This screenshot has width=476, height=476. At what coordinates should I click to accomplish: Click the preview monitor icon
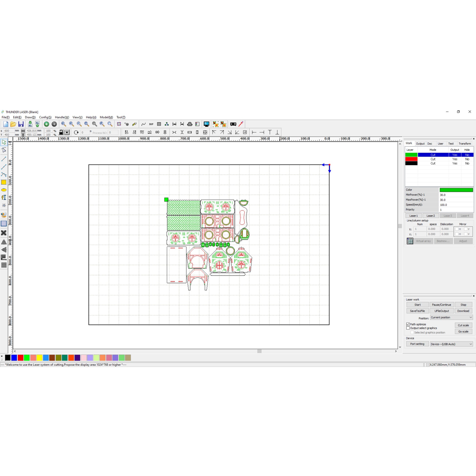pos(206,124)
